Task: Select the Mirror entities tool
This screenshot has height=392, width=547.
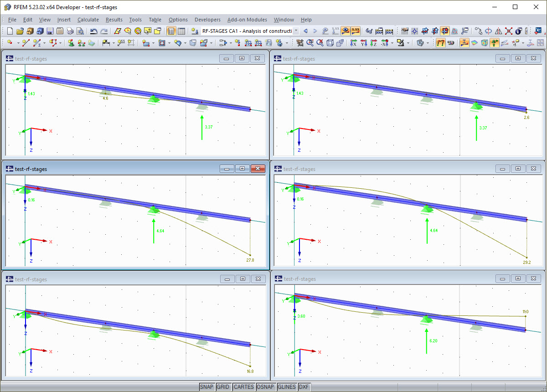Action: 498,31
